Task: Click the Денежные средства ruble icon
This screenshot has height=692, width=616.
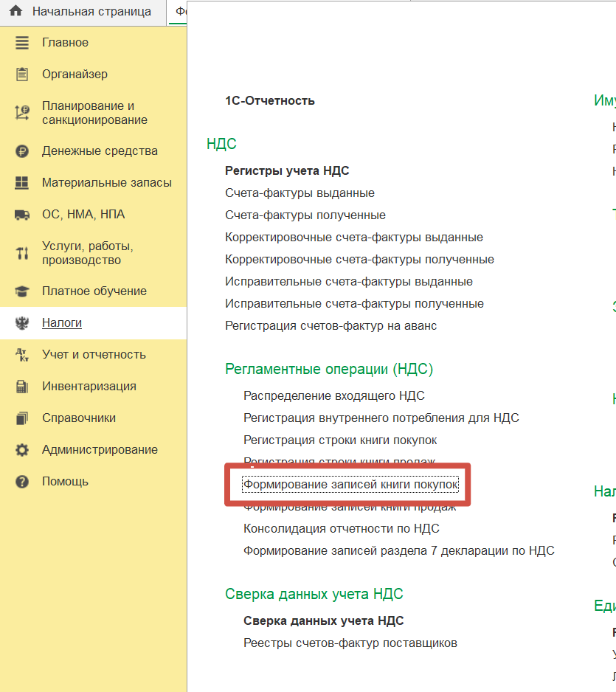Action: coord(21,151)
